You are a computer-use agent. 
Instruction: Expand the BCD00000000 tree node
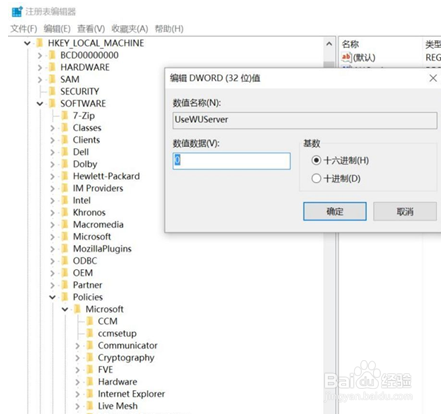[x=40, y=55]
